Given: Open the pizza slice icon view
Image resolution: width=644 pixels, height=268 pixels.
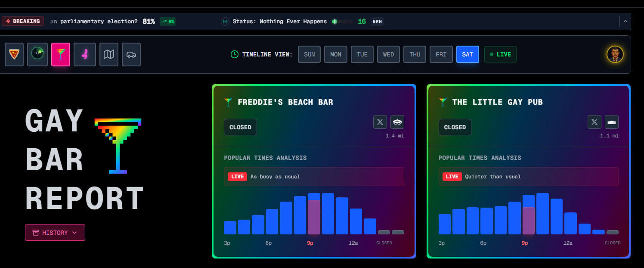Looking at the screenshot, I should [x=14, y=54].
